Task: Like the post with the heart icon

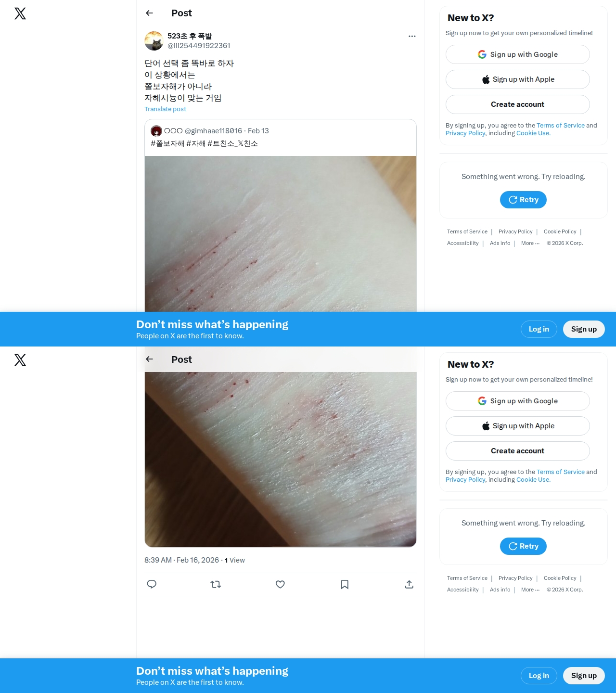Action: coord(280,584)
